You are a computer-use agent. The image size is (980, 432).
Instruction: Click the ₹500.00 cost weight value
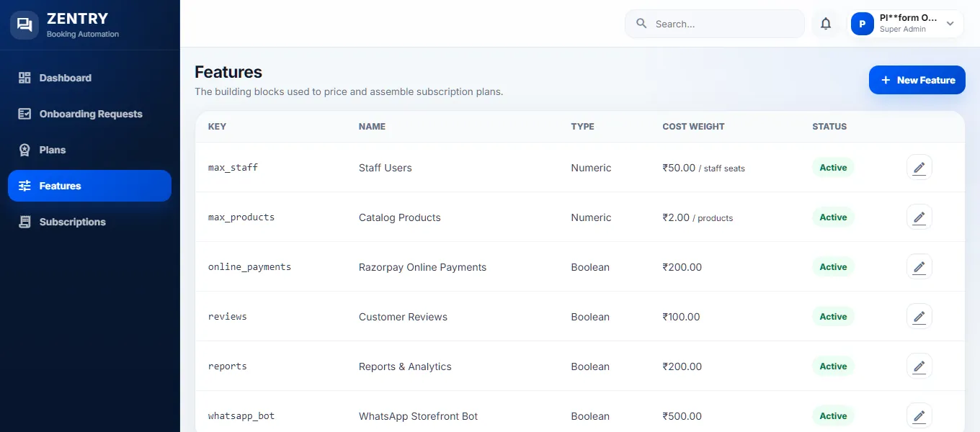click(682, 416)
